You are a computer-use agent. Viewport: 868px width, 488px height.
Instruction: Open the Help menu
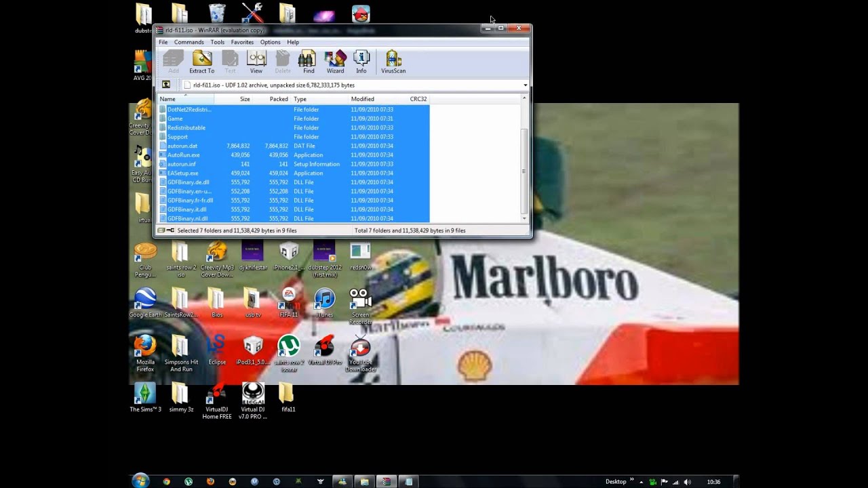(x=293, y=42)
